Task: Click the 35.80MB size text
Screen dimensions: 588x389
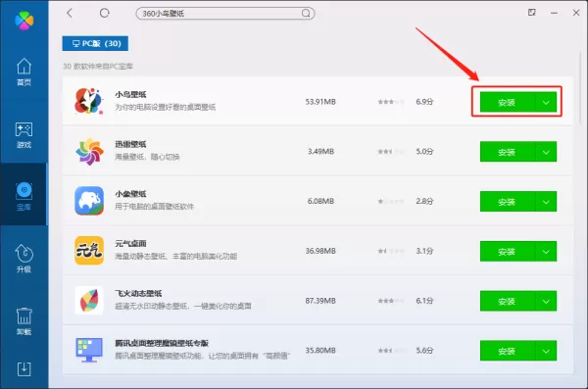Action: (x=320, y=351)
